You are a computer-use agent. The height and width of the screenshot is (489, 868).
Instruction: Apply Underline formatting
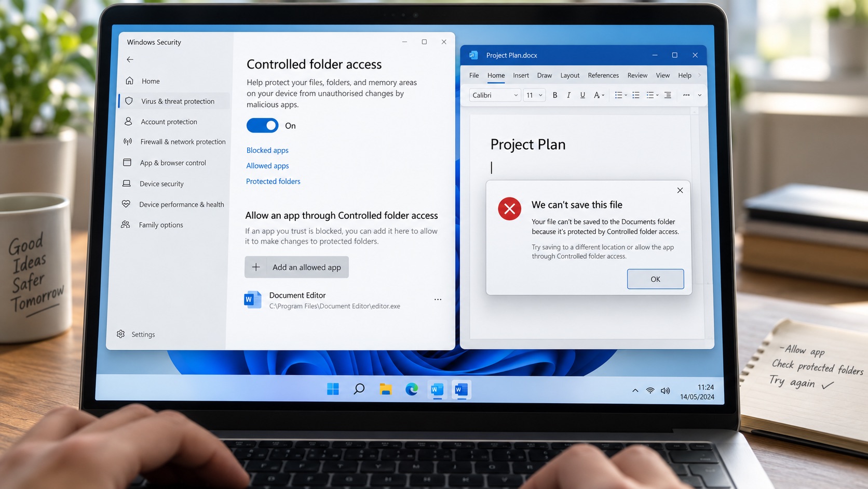pyautogui.click(x=582, y=95)
